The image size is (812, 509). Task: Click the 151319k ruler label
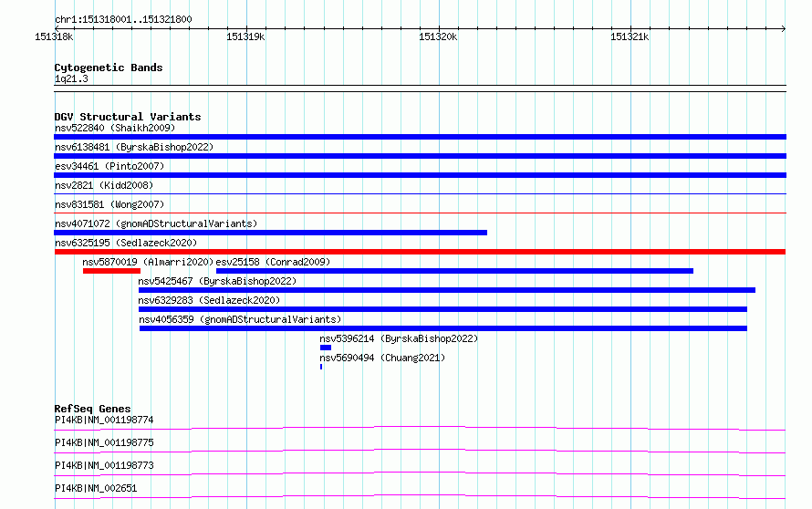point(245,36)
